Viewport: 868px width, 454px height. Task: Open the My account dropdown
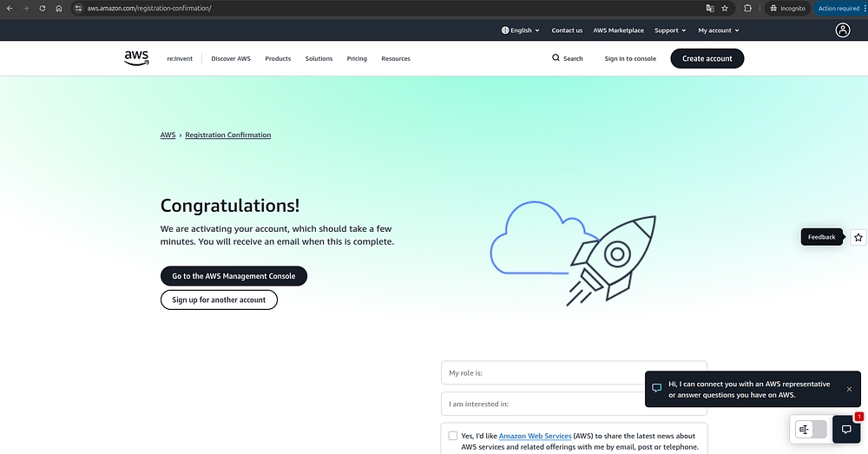pyautogui.click(x=719, y=30)
